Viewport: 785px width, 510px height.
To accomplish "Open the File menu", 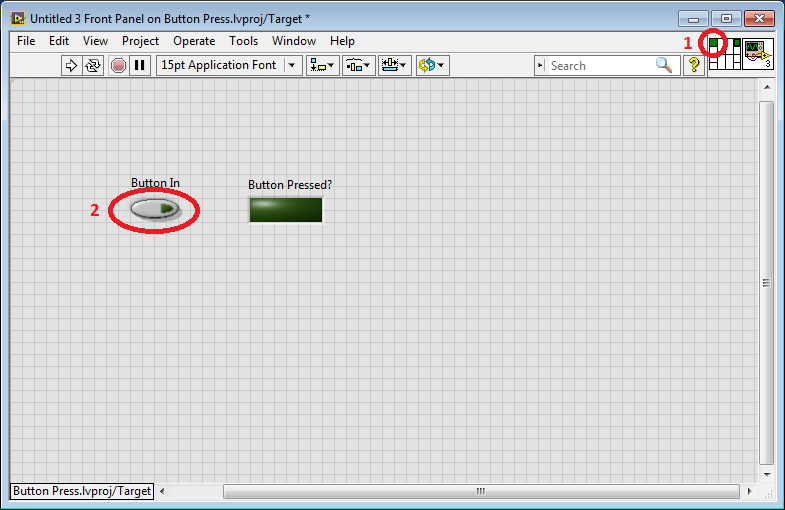I will point(26,41).
